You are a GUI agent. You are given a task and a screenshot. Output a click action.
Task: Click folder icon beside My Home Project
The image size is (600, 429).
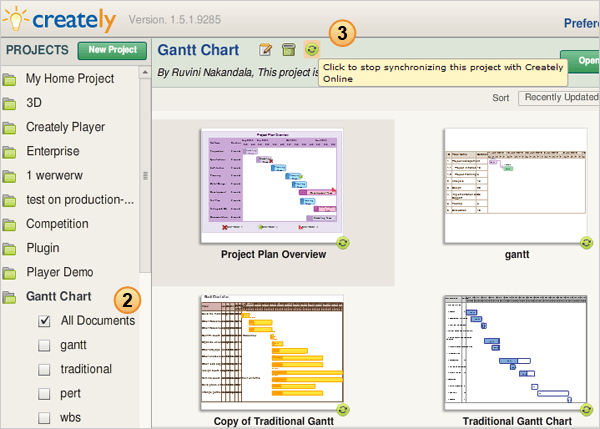9,80
